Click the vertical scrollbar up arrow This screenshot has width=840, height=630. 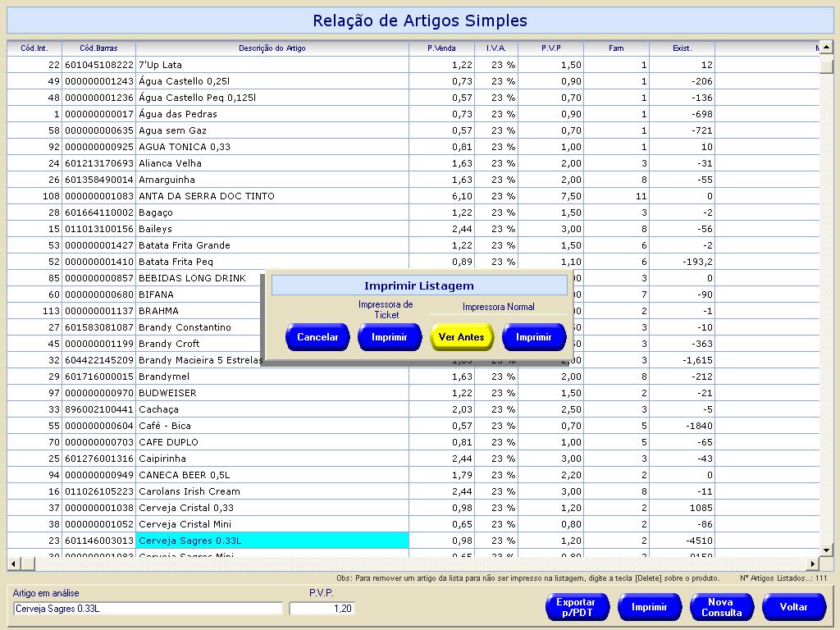pos(826,48)
